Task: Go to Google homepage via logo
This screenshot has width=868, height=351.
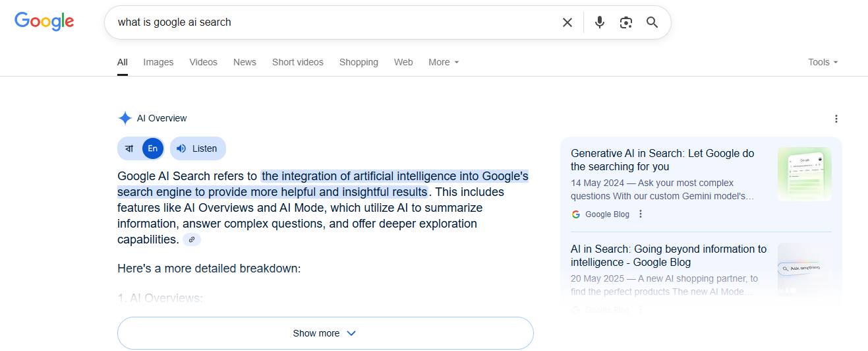Action: (x=44, y=22)
